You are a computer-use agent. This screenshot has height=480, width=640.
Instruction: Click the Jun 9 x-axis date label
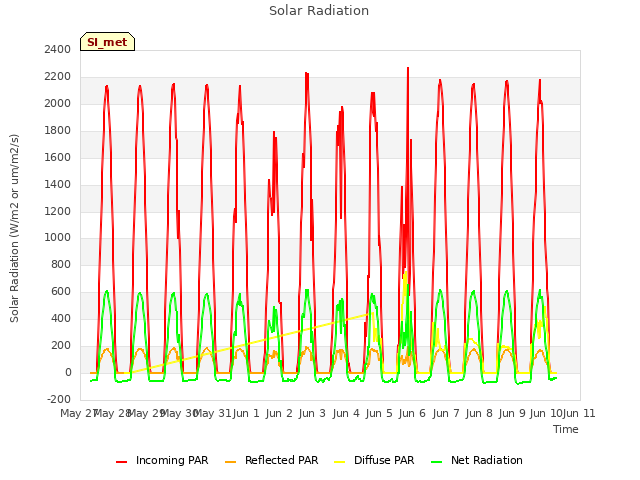(x=512, y=413)
